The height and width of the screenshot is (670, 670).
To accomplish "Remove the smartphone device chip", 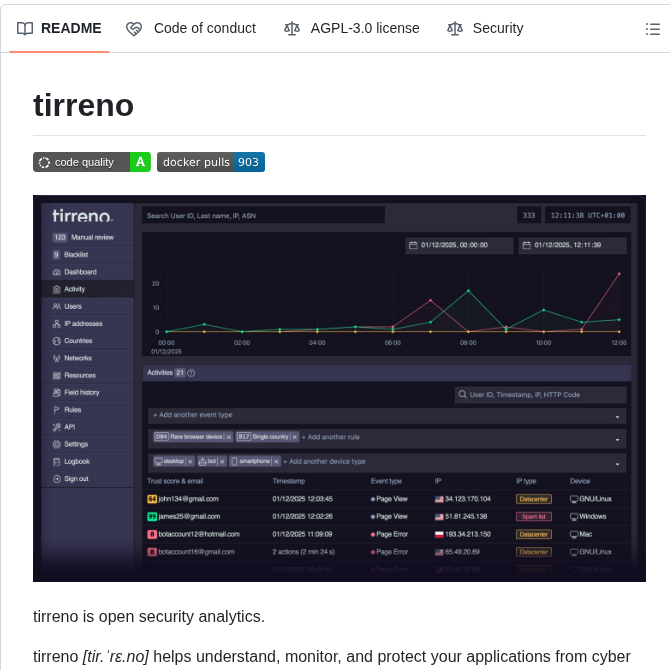I will [x=276, y=461].
